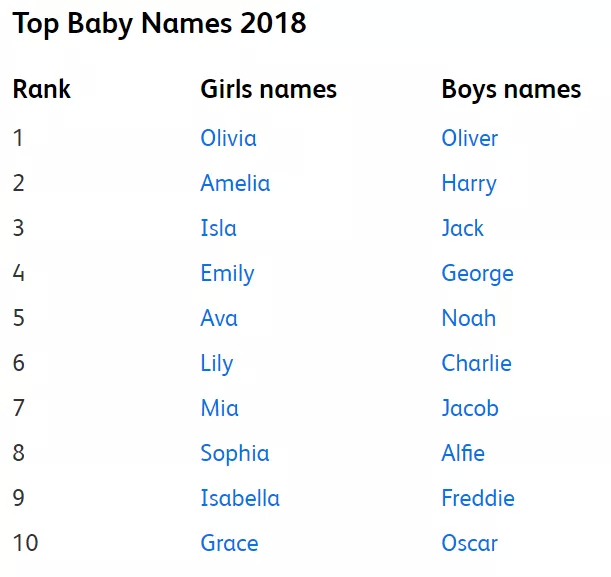Click the Isabella name link
The image size is (611, 577).
click(240, 499)
